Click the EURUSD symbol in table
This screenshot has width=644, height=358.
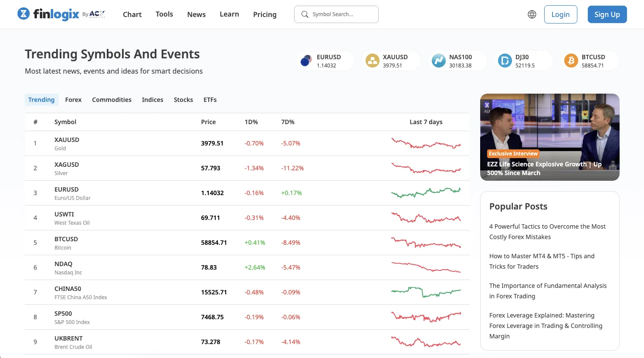click(67, 189)
